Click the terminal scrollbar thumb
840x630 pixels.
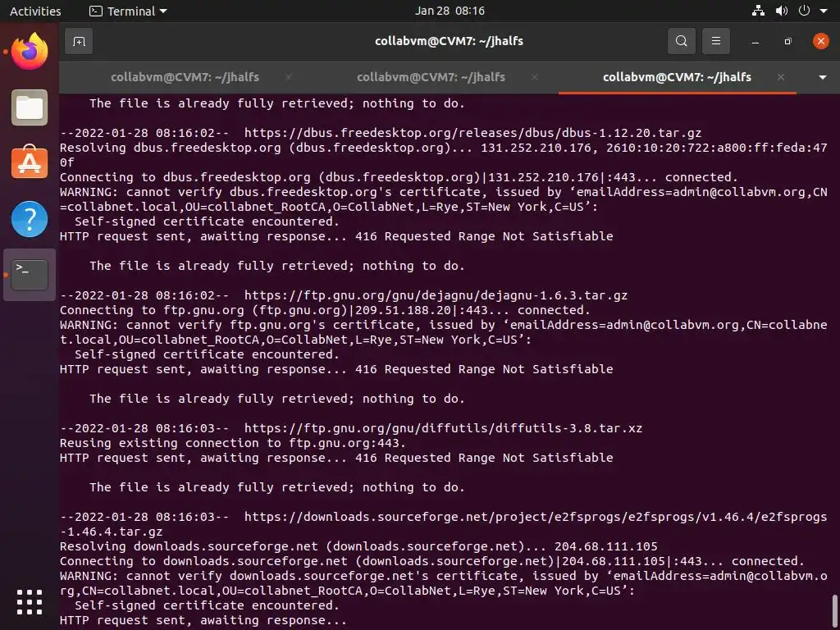tap(834, 612)
